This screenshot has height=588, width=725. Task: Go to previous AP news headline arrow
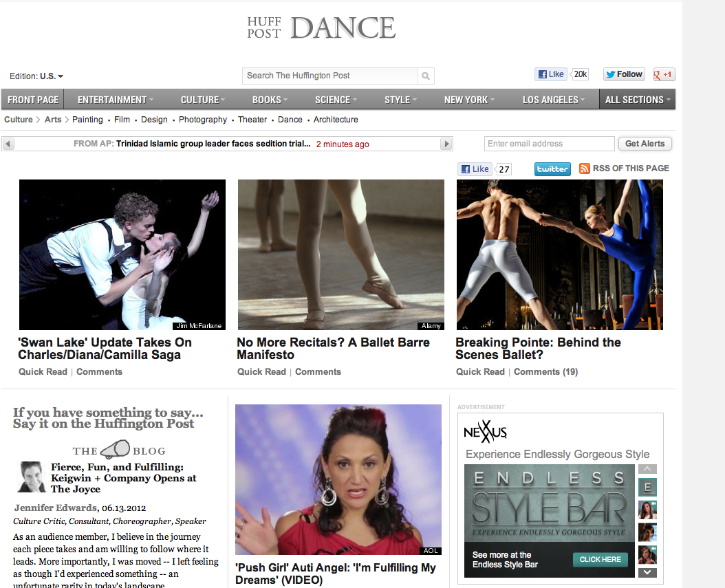click(8, 144)
